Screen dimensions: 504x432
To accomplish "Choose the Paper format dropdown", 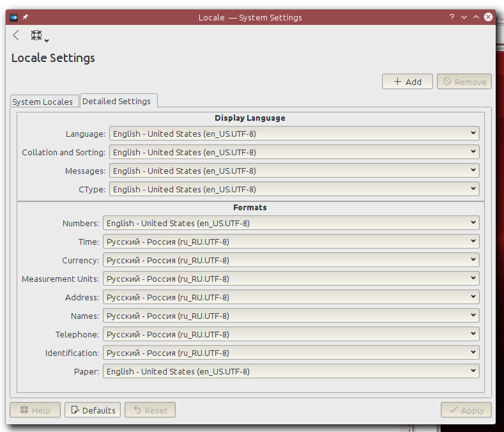I will (291, 371).
